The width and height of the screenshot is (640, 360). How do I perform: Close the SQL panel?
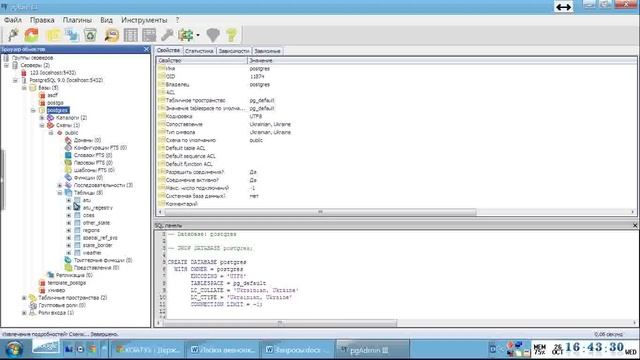[635, 225]
